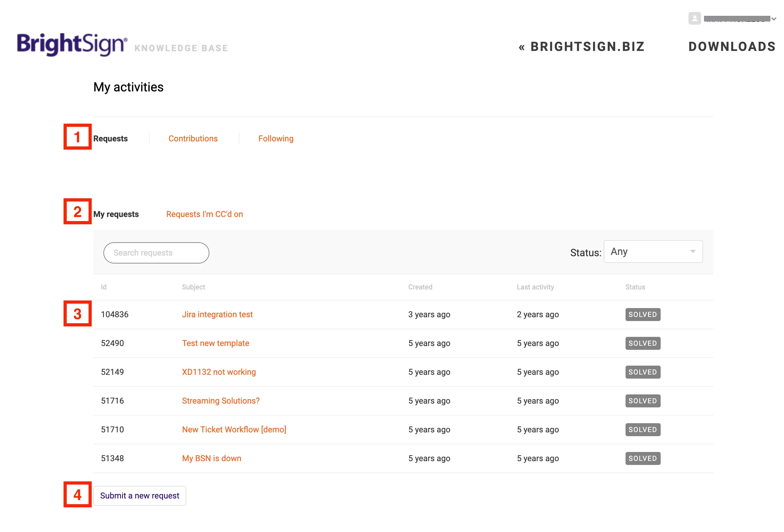Expand the user account menu chevron

(x=774, y=19)
